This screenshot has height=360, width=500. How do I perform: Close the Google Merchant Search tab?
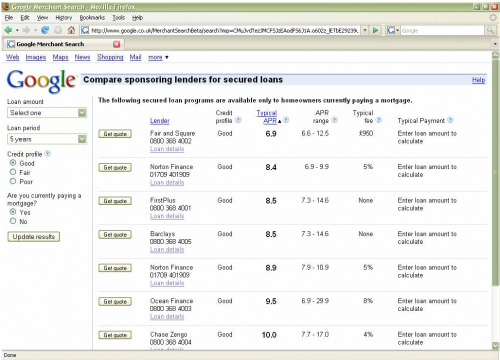117,44
